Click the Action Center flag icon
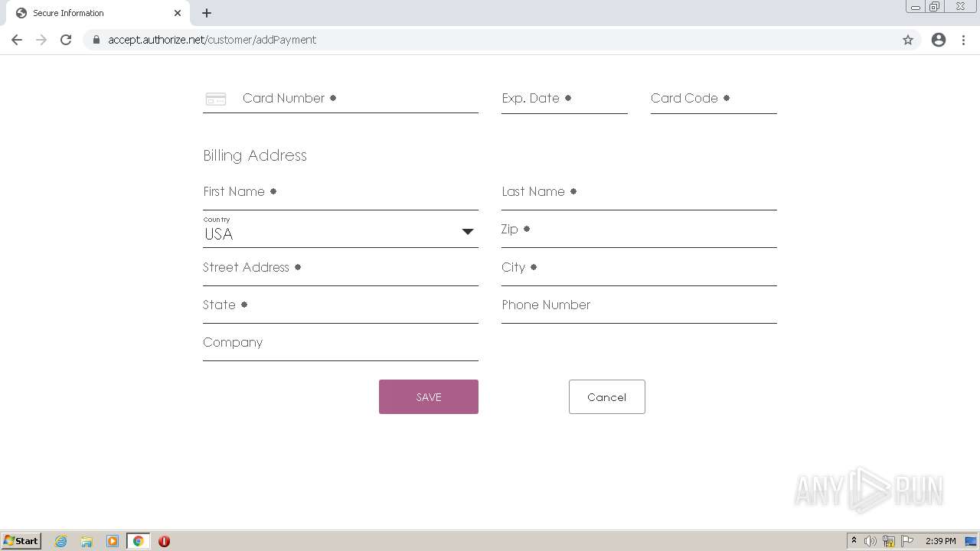 (907, 541)
